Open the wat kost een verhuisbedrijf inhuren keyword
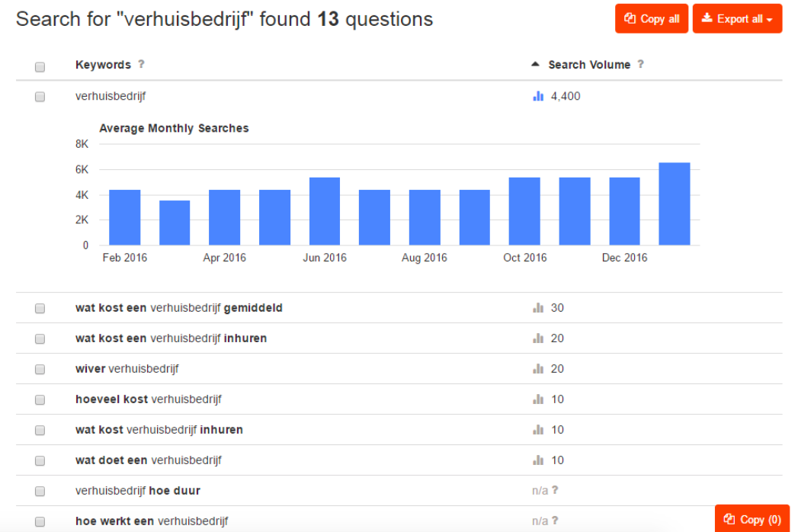This screenshot has height=532, width=798. coord(171,338)
